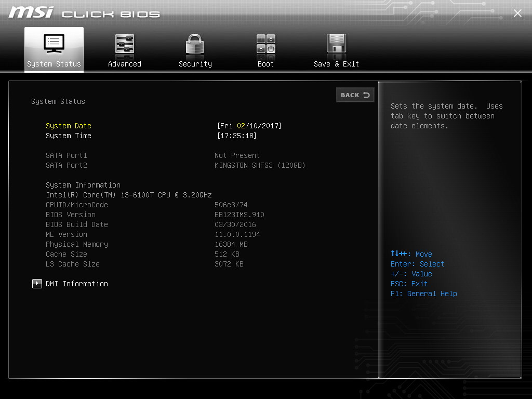
Task: Click the help text about system date
Action: (x=446, y=116)
